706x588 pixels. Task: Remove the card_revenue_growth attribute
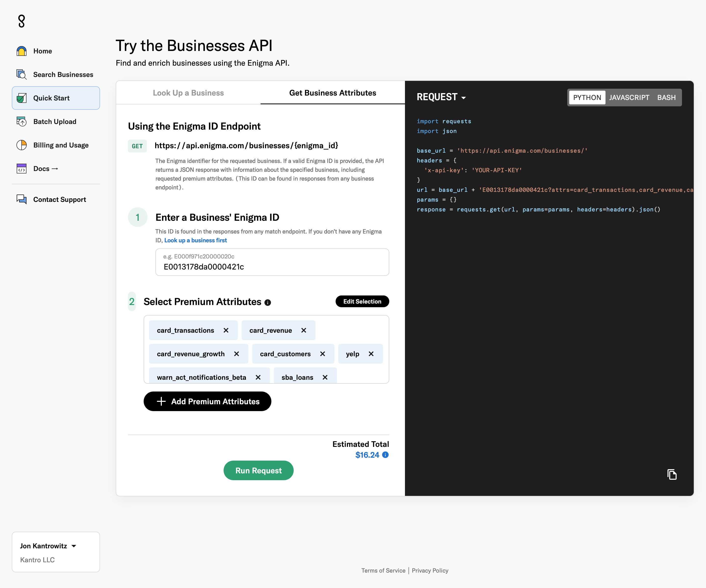(x=236, y=354)
